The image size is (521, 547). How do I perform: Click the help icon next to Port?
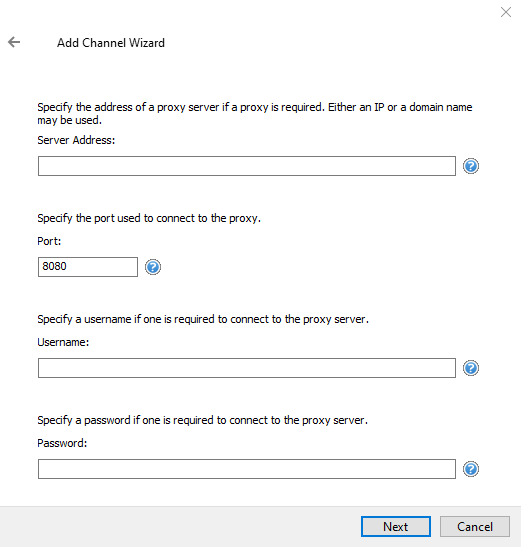153,267
